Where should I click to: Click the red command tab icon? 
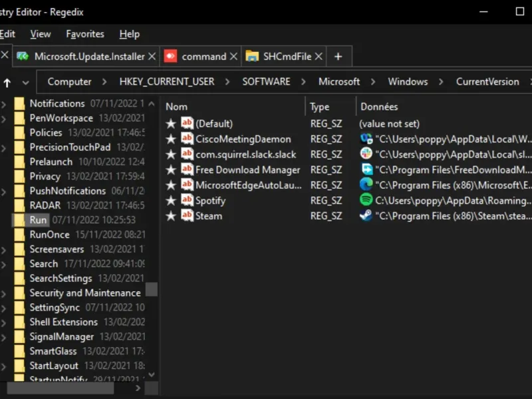tap(170, 56)
